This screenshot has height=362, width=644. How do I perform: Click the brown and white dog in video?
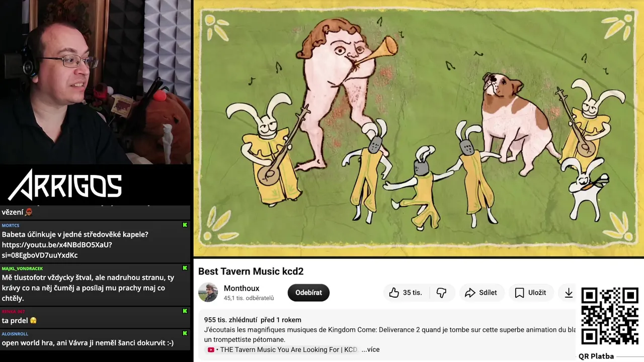(518, 123)
